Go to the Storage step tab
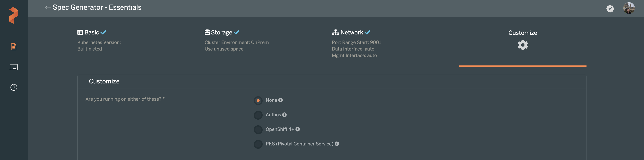Image resolution: width=644 pixels, height=160 pixels. tap(222, 33)
